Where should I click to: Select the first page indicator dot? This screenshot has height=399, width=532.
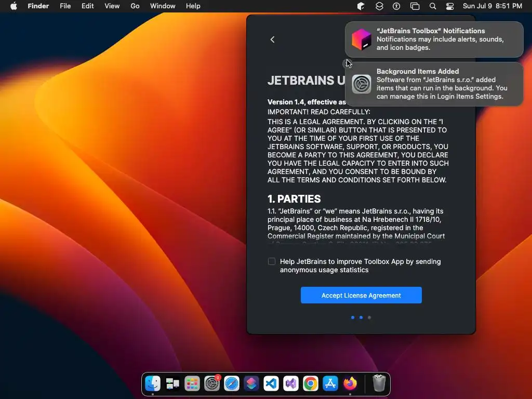353,317
